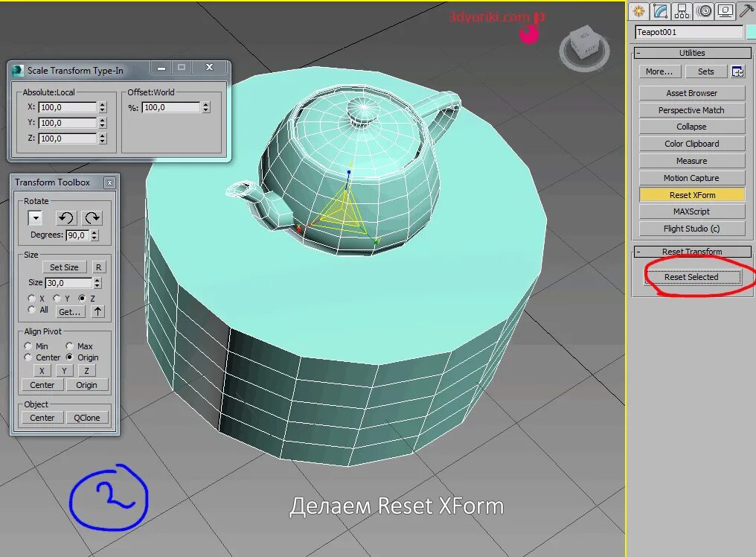756x557 pixels.
Task: Open the Create command panel tab
Action: 639,11
